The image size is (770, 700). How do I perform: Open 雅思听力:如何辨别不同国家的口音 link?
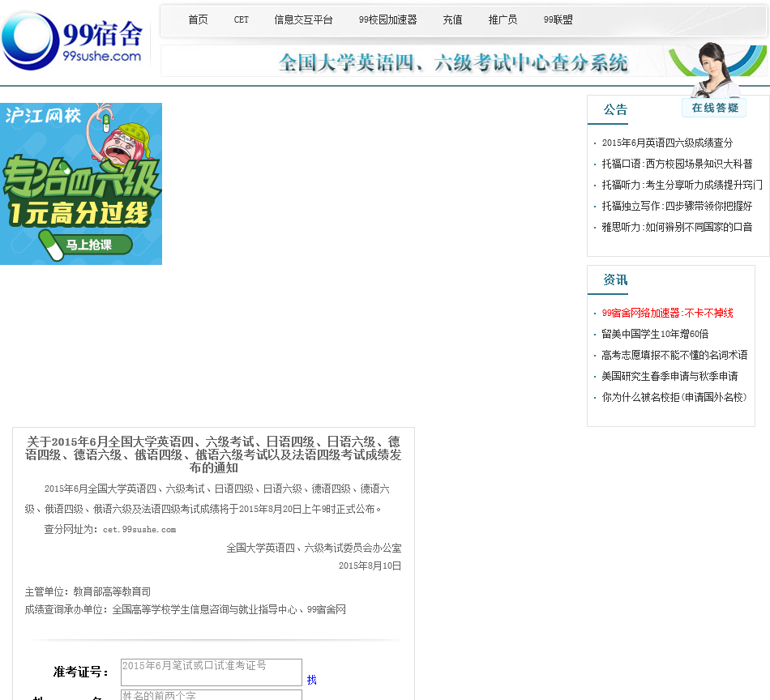coord(677,228)
